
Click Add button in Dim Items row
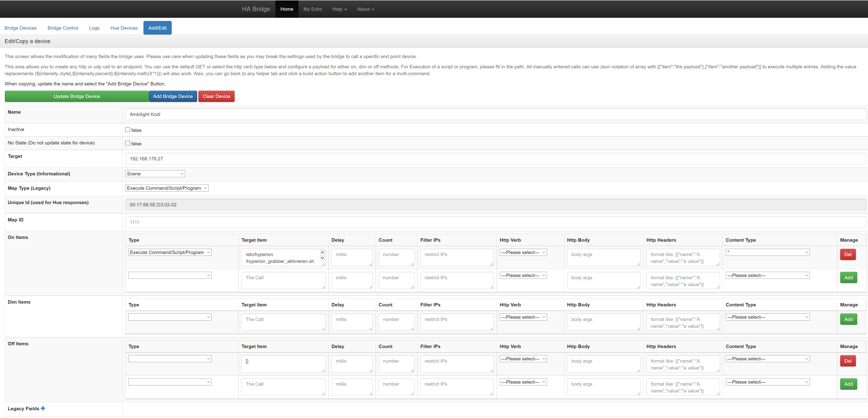pos(848,319)
